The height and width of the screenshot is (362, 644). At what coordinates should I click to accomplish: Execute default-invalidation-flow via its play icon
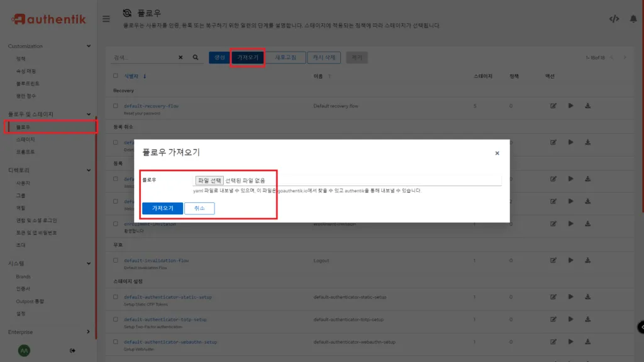[570, 260]
